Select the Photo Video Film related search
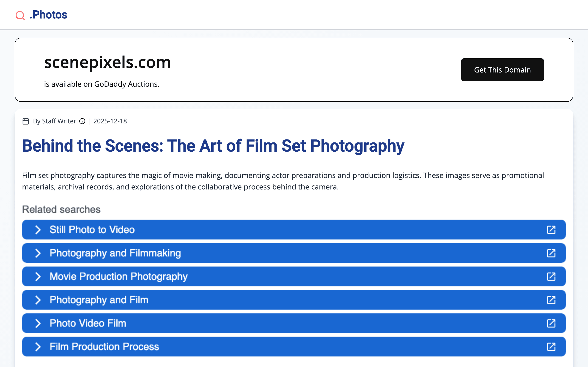588x367 pixels. pos(88,323)
